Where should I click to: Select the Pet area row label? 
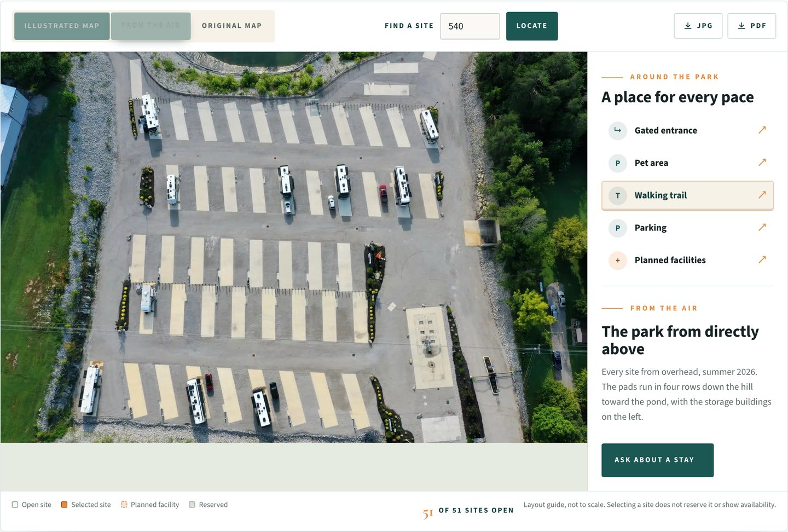coord(651,163)
